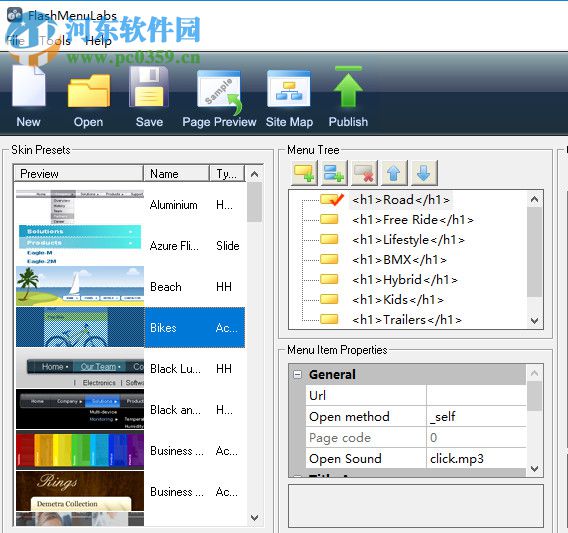The width and height of the screenshot is (568, 533).
Task: Open the File menu
Action: [x=16, y=41]
